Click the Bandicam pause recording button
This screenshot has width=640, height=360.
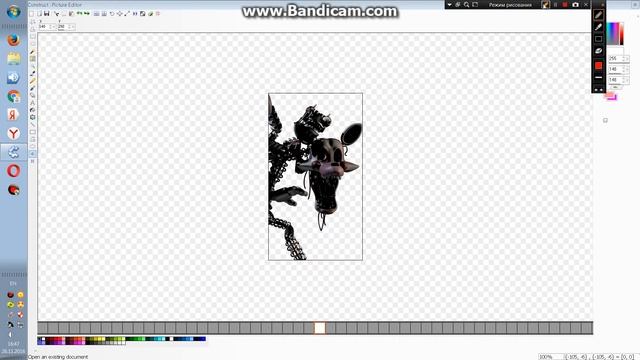pos(555,5)
